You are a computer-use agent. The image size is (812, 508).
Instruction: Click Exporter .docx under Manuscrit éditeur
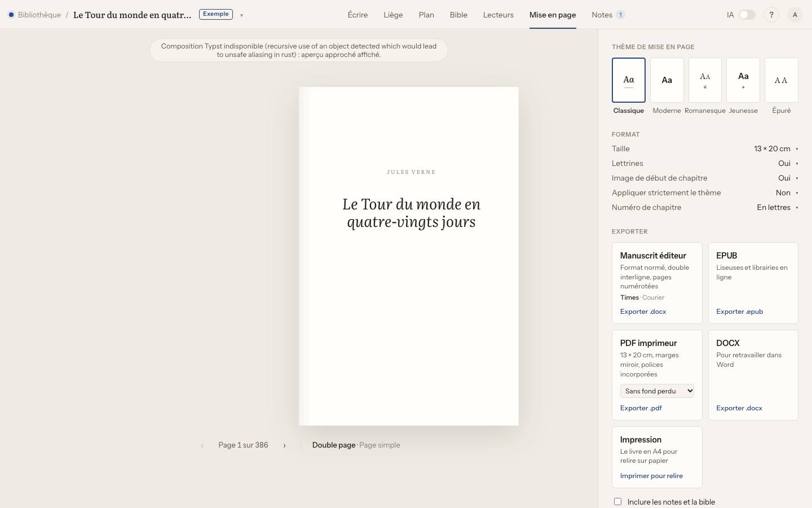643,312
